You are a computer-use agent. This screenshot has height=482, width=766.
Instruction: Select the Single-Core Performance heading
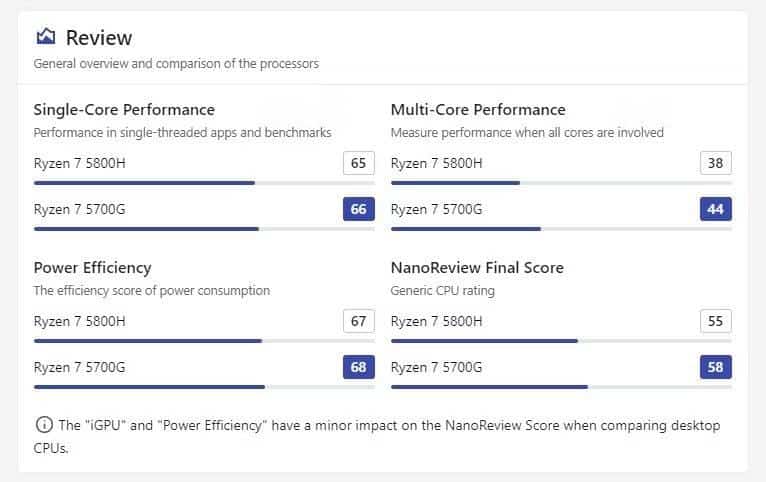124,109
